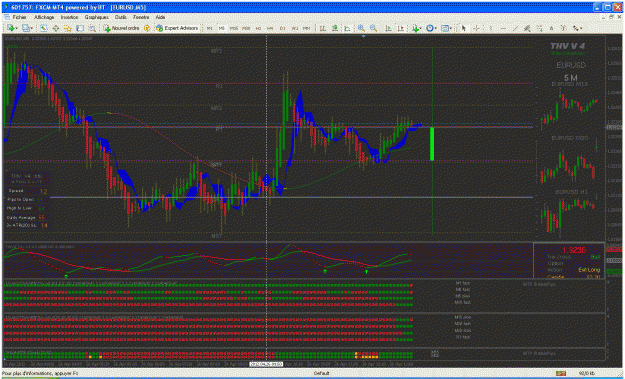Select the equidistant channel tool
Image resolution: width=625 pixels, height=379 pixels.
[x=527, y=28]
